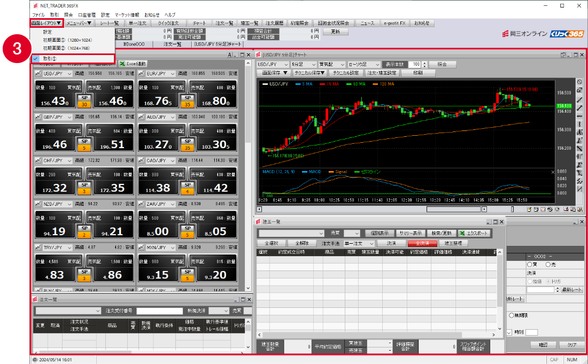Select the vertical cycle lines drawing tool

(579, 156)
